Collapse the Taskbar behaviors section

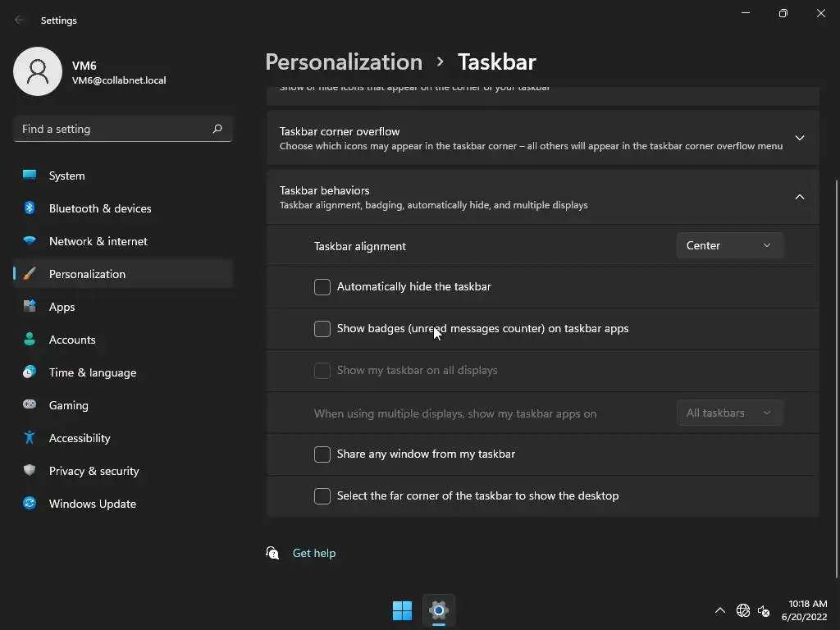point(799,197)
